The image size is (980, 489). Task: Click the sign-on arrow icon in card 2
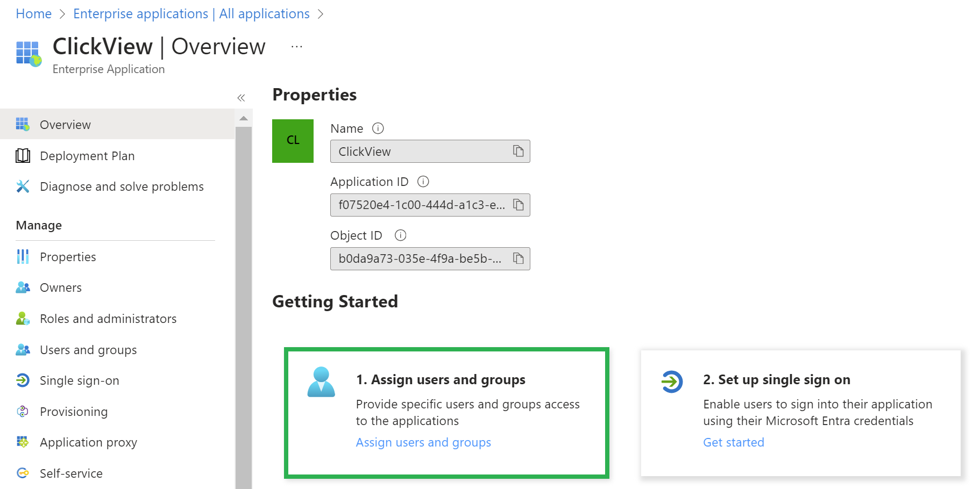pyautogui.click(x=672, y=382)
